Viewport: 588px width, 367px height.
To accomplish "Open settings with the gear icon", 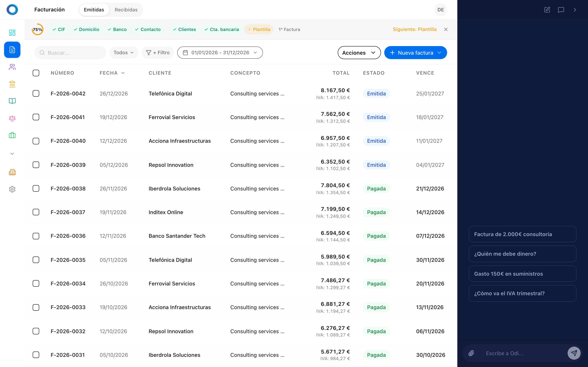I will (x=12, y=189).
